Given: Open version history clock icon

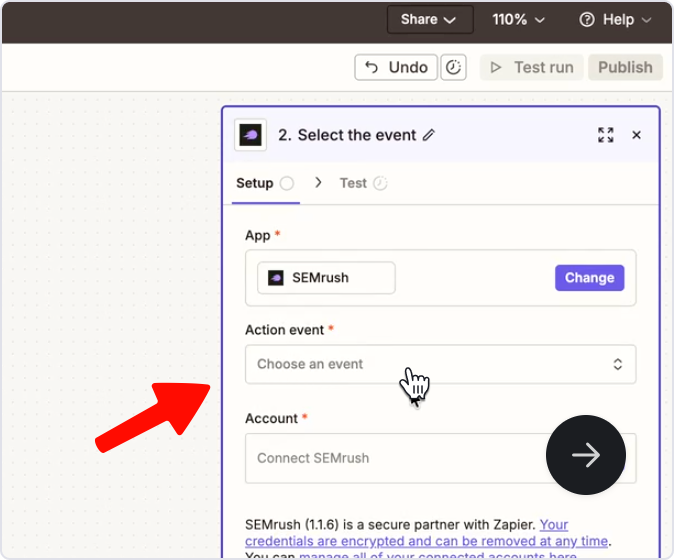Looking at the screenshot, I should (453, 67).
